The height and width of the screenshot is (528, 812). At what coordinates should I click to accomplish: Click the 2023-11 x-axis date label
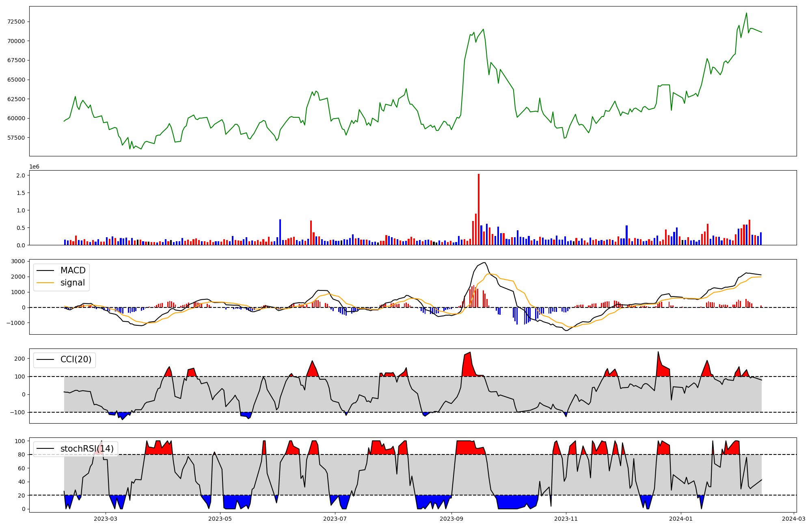tap(566, 519)
